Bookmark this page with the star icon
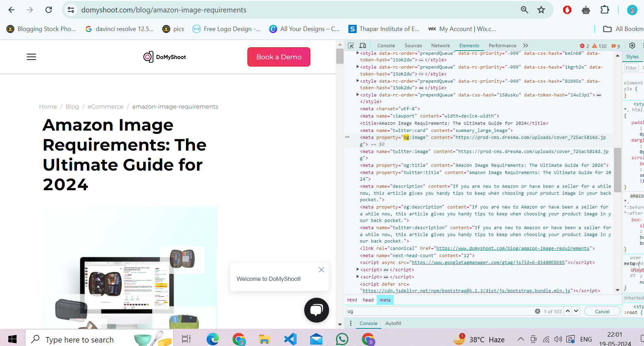644x346 pixels. (x=541, y=10)
